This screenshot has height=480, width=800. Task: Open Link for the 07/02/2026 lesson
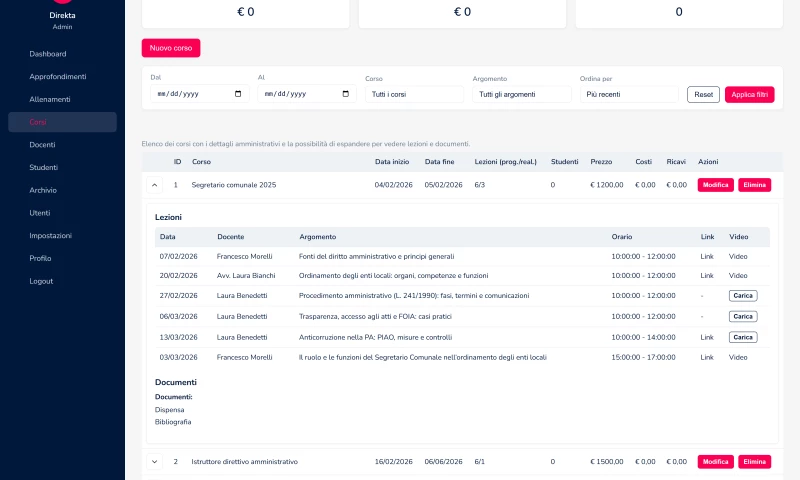pos(707,257)
